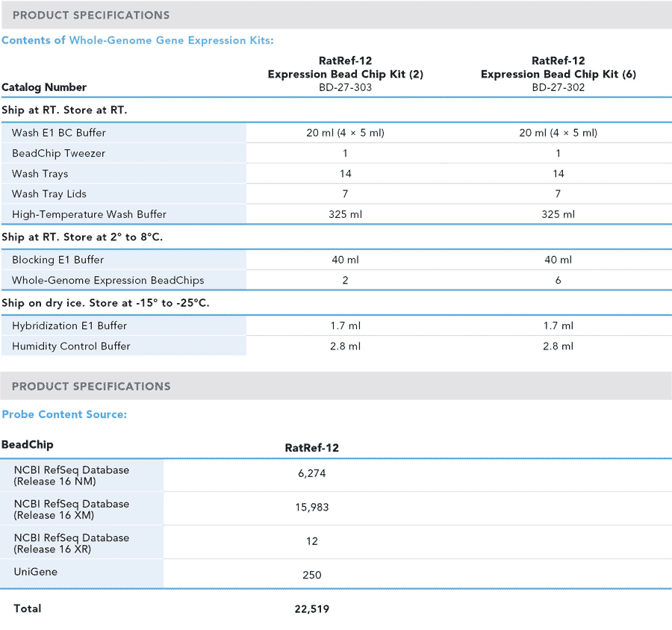Viewport: 672px width, 630px height.
Task: Select the 'Hybridization E1 Buffer' row label
Action: 69,325
